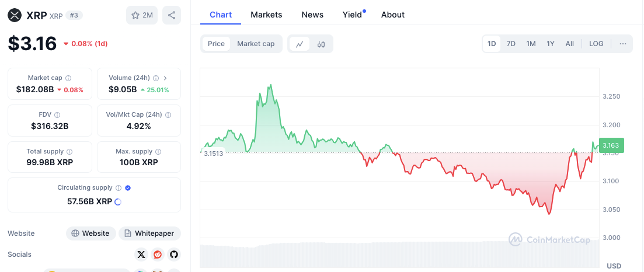Select All time range
This screenshot has height=272, width=644.
coord(570,44)
